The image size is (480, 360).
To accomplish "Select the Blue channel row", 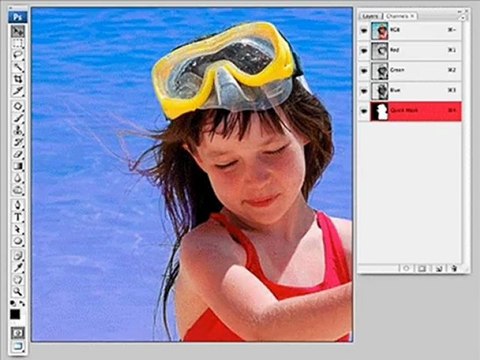I will [x=410, y=91].
